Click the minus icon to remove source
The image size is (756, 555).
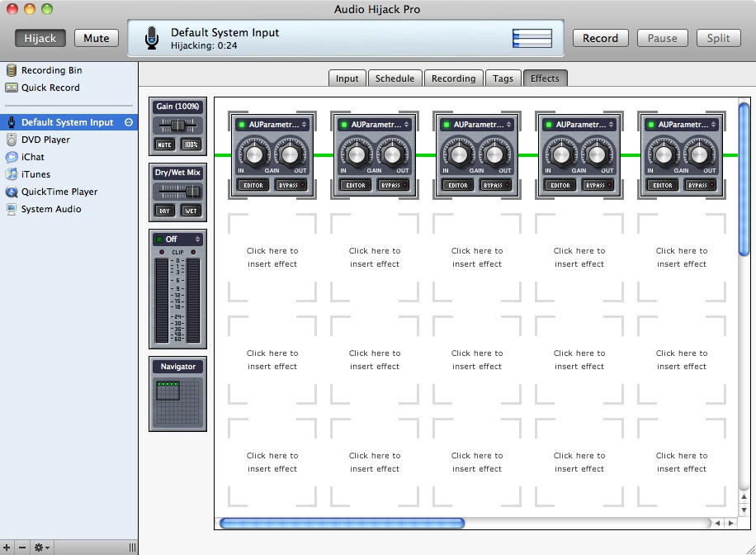click(x=23, y=547)
